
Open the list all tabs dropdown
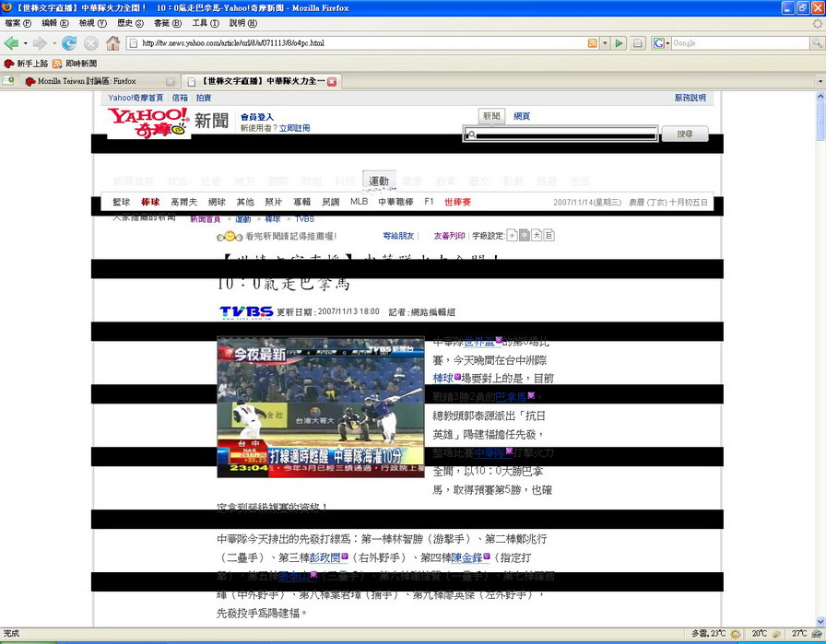coord(820,82)
